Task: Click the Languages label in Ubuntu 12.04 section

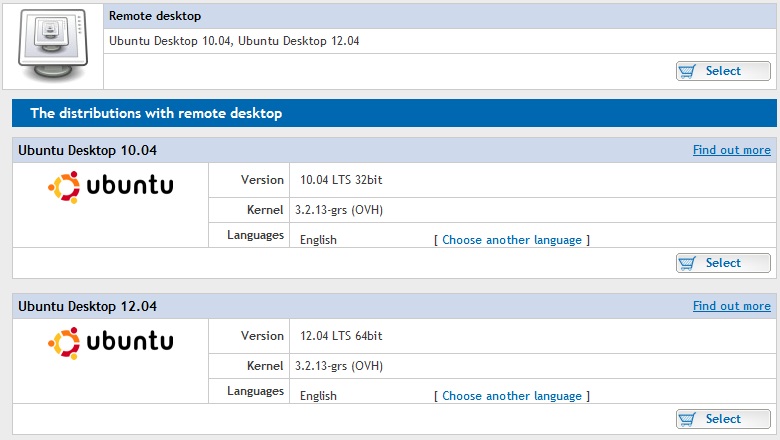Action: tap(255, 391)
